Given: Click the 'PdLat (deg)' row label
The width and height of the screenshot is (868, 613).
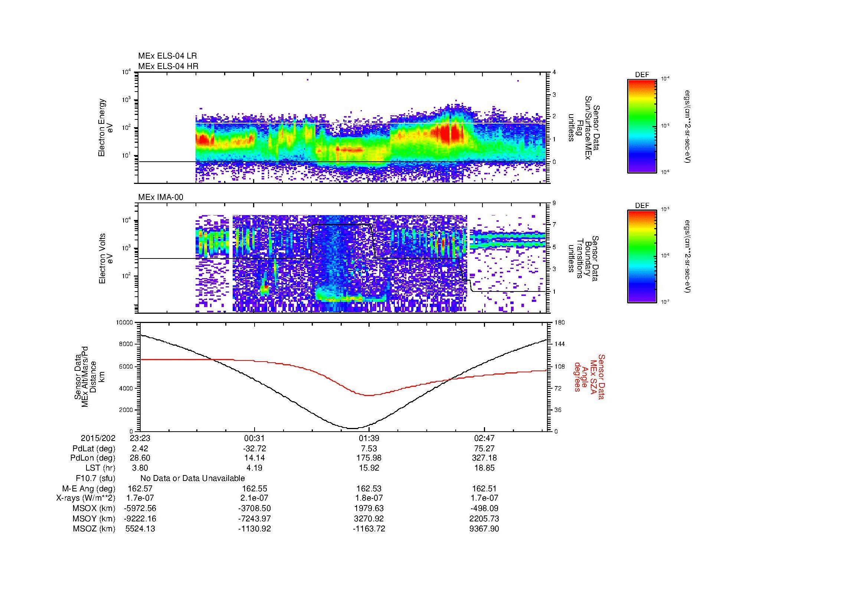Looking at the screenshot, I should pos(94,449).
